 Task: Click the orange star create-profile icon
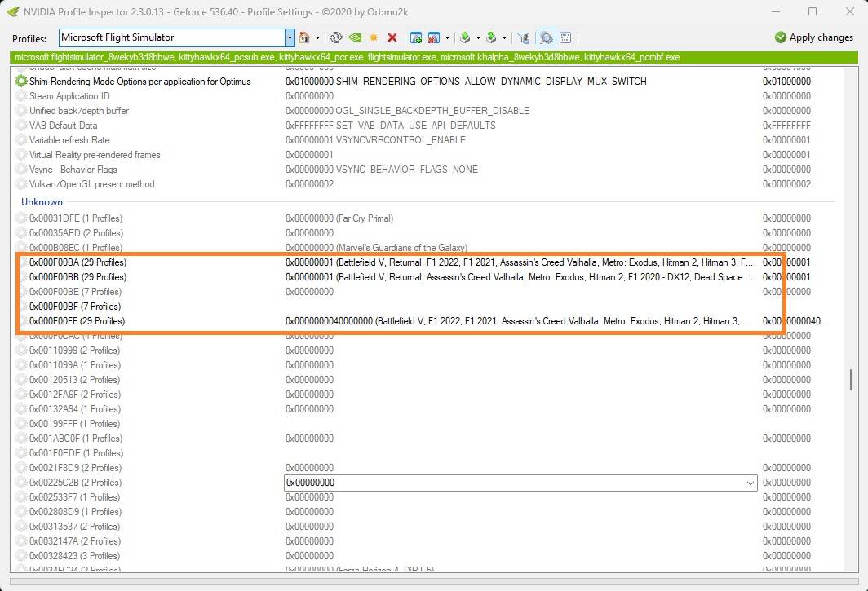pyautogui.click(x=374, y=37)
